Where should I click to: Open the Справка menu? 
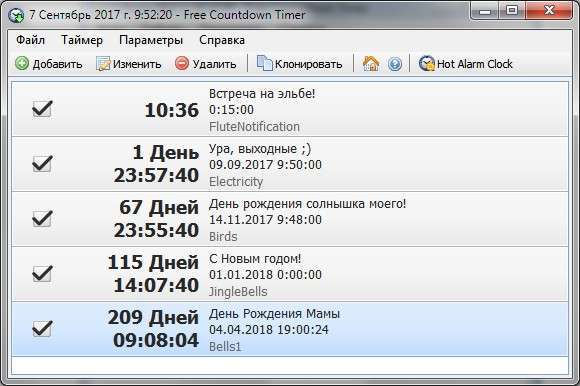pos(222,40)
